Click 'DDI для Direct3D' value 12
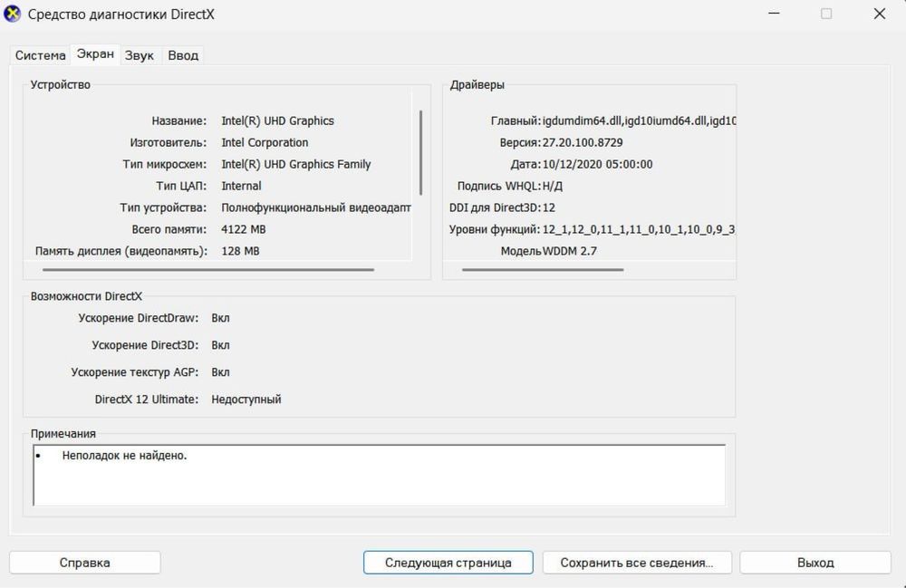Screen dimensions: 906x588 tap(548, 208)
